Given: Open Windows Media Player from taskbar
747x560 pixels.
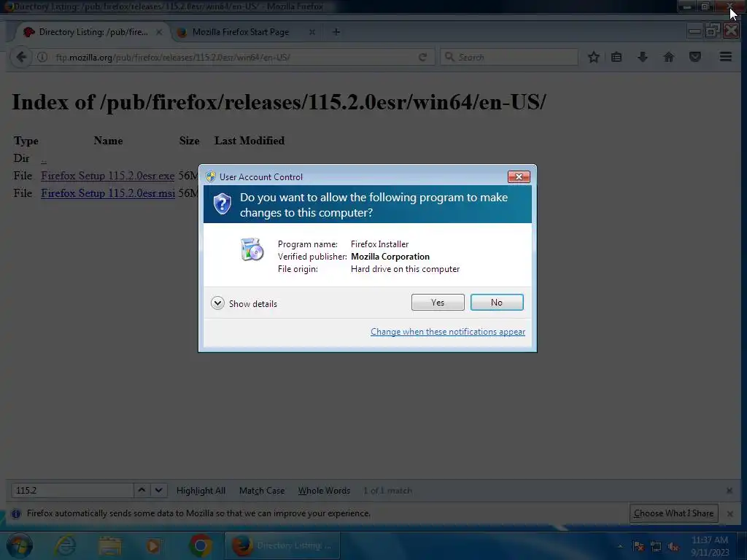Looking at the screenshot, I should click(153, 545).
